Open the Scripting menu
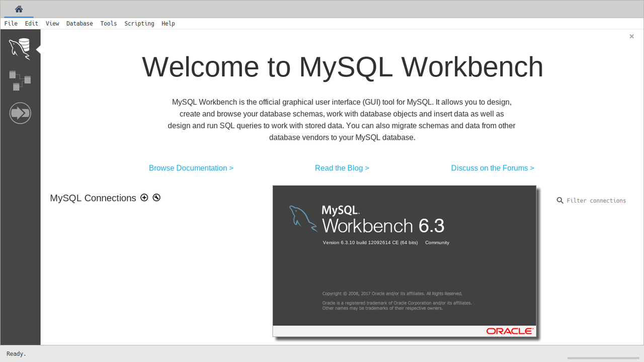644x362 pixels. tap(139, 24)
